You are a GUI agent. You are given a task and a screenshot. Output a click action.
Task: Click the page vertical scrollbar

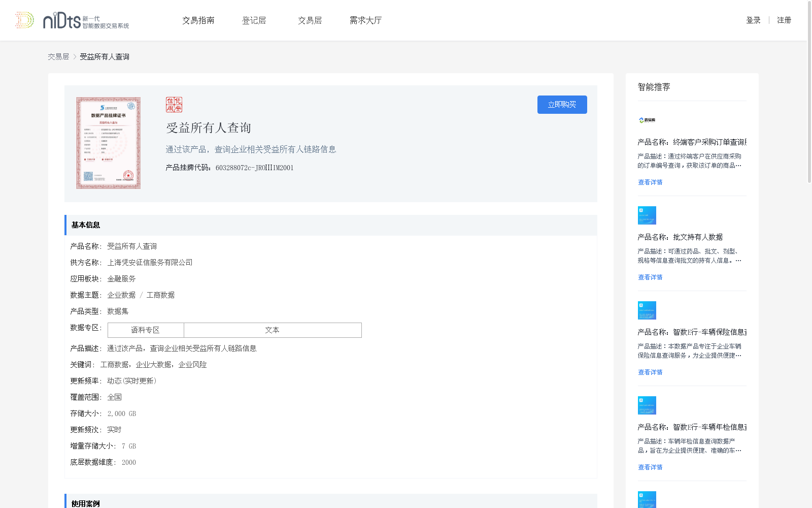pyautogui.click(x=809, y=92)
